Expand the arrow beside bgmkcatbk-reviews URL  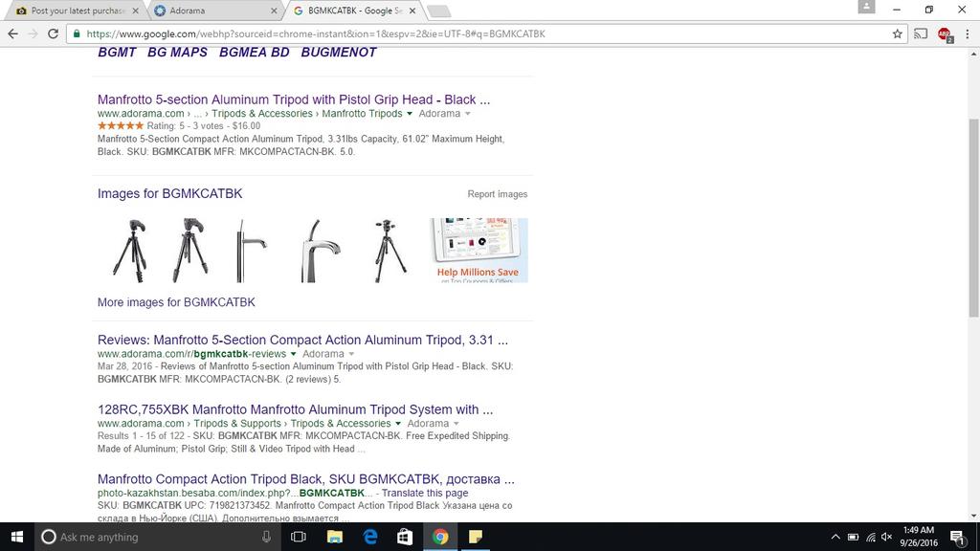(x=294, y=354)
